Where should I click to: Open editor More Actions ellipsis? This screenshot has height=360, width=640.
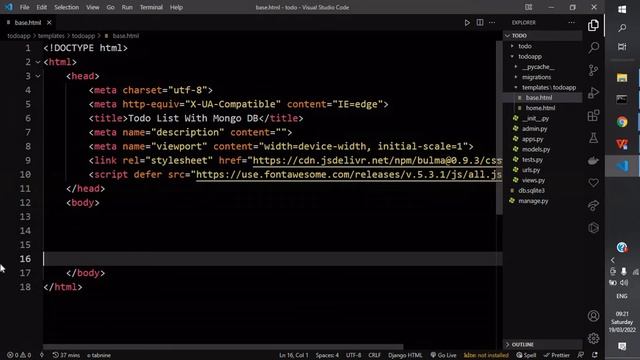[492, 22]
